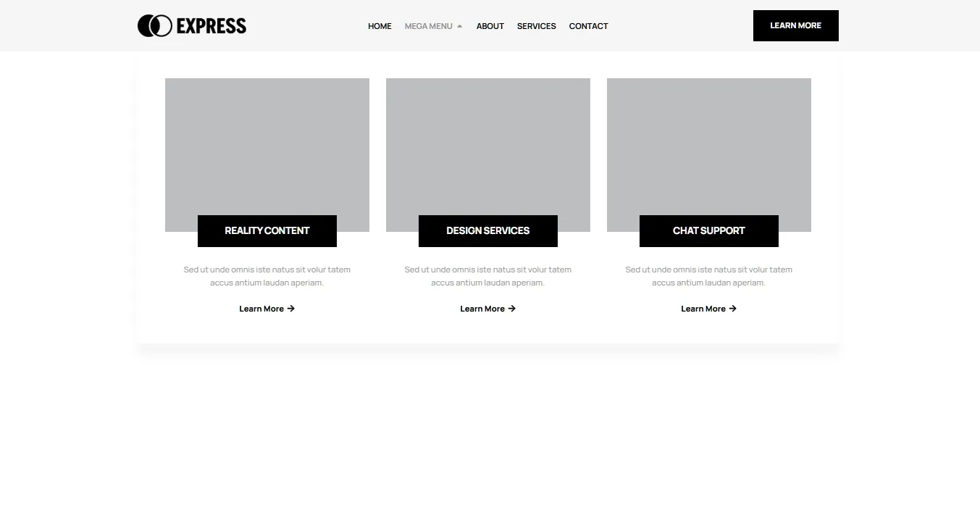The image size is (980, 513).
Task: Open the Chat Support image placeholder
Action: [709, 145]
